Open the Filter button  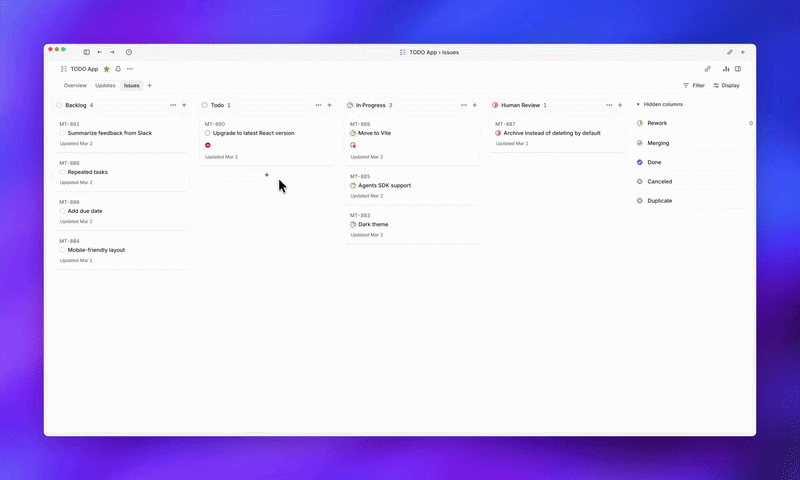coord(694,86)
